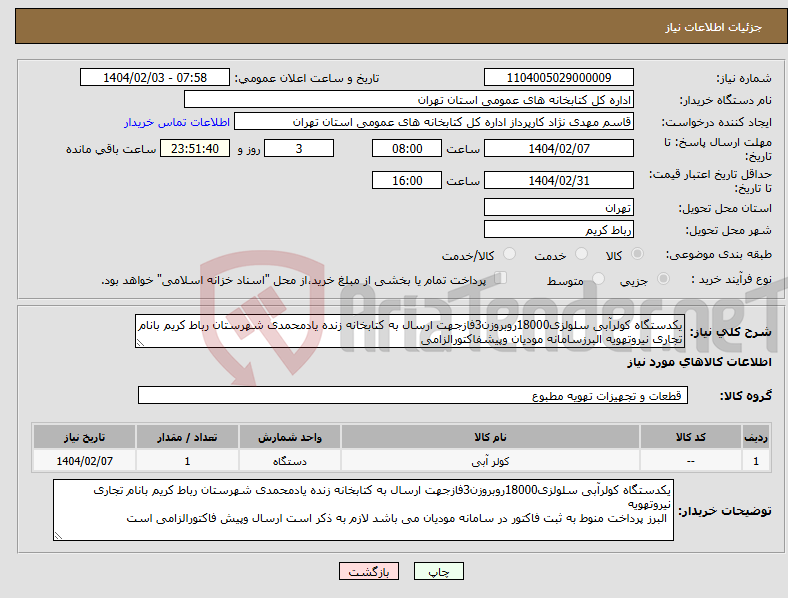
Task: Click the شرح کلی نیاز description textarea
Action: (410, 332)
